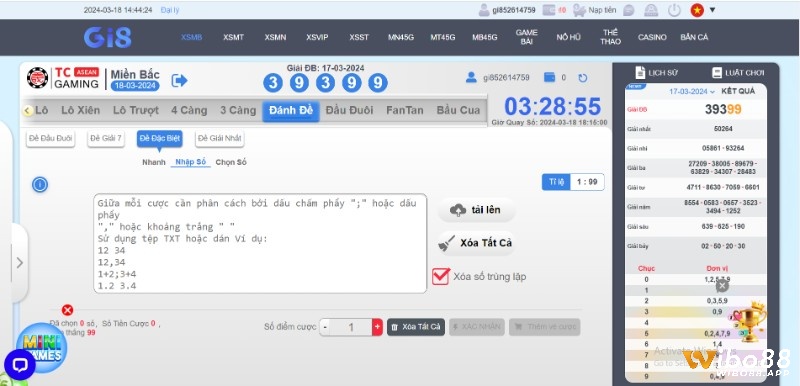The image size is (800, 386).
Task: Open the BẮN CÁ menu
Action: (x=694, y=37)
